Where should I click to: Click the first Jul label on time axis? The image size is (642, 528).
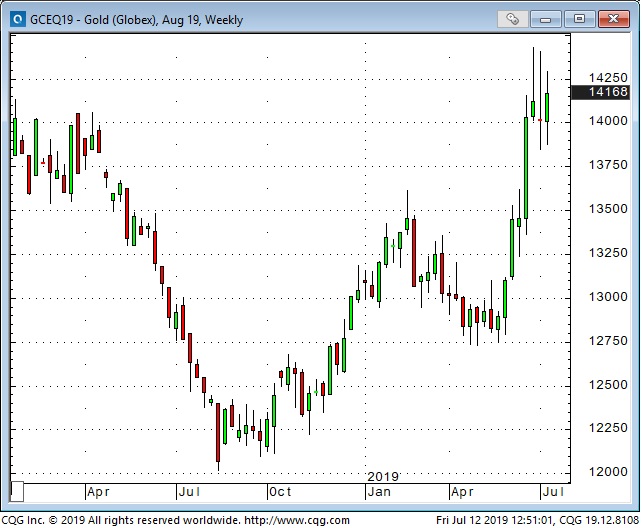point(190,492)
